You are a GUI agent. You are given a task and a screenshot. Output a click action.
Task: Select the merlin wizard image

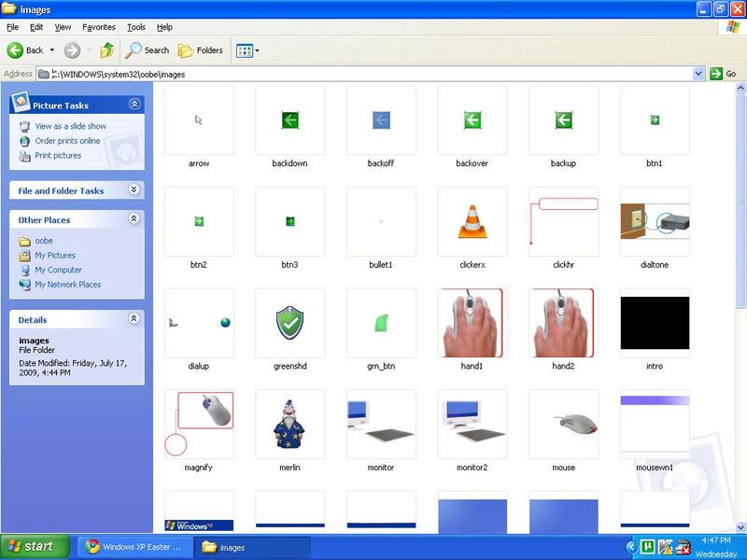coord(290,425)
